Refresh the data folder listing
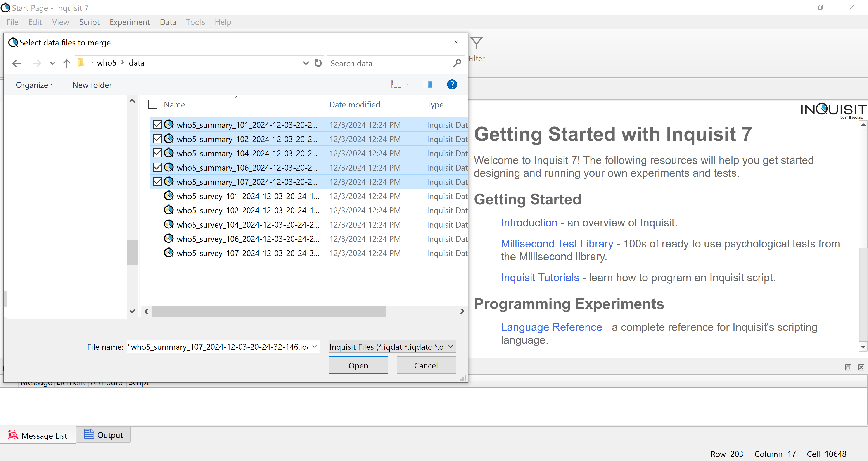 tap(318, 63)
